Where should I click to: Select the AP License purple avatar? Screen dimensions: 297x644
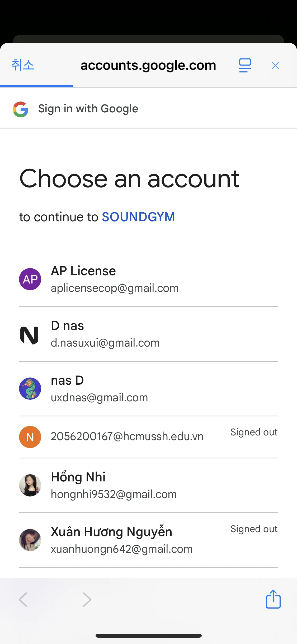point(30,279)
